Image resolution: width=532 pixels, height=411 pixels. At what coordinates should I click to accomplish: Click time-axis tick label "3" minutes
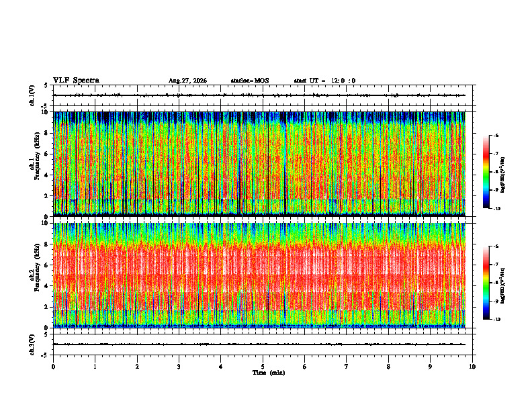179,367
